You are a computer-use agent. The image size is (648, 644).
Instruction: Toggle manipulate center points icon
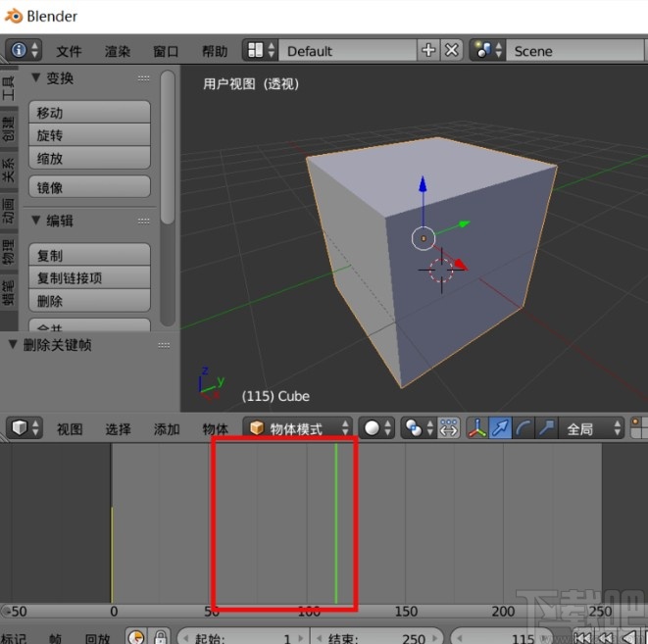coord(448,427)
